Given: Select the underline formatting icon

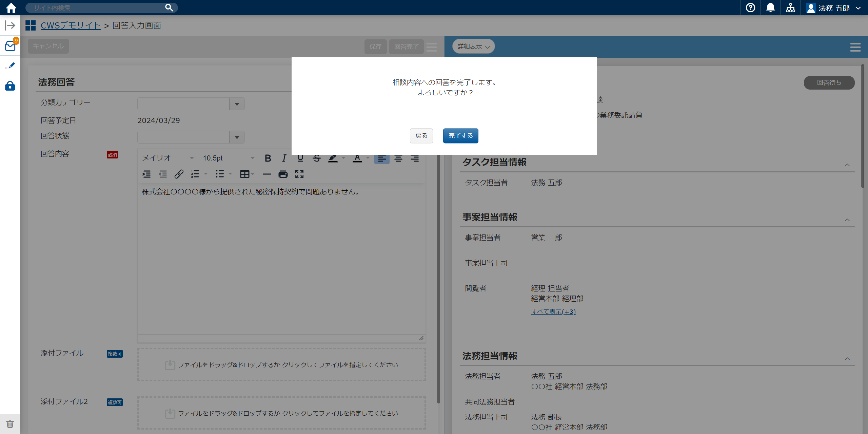Looking at the screenshot, I should pos(300,158).
